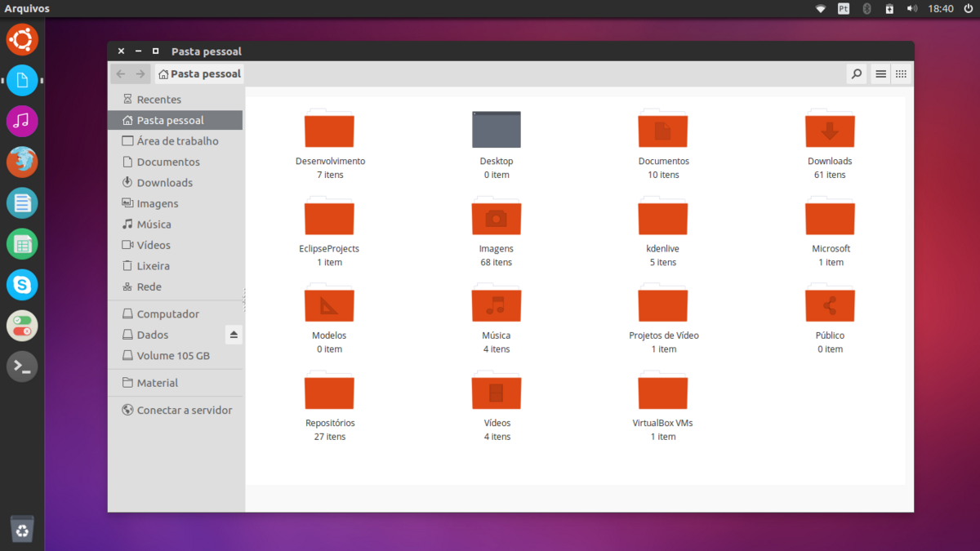
Task: Select Música in the sidebar
Action: [175, 224]
